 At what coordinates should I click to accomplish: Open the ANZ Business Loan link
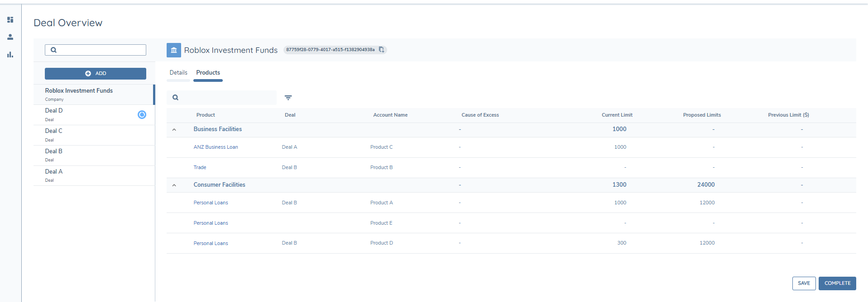tap(216, 147)
